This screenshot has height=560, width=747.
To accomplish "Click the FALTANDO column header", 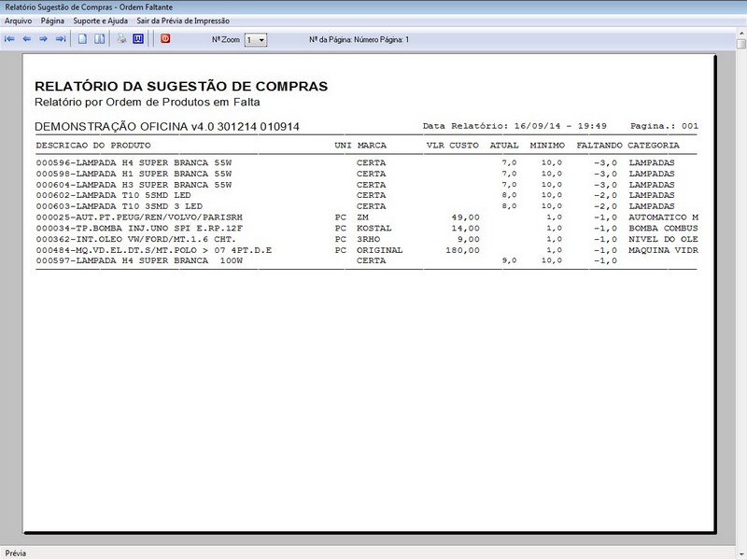I will tap(599, 146).
